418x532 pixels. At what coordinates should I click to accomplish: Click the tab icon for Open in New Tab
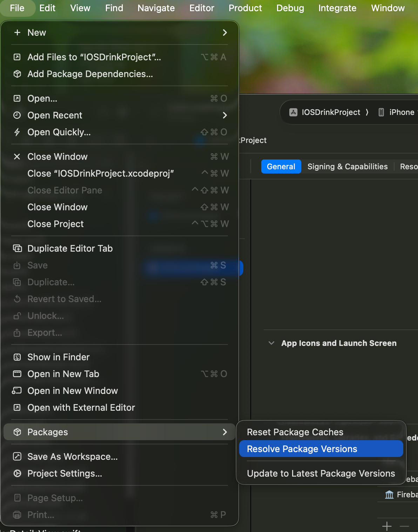click(17, 374)
